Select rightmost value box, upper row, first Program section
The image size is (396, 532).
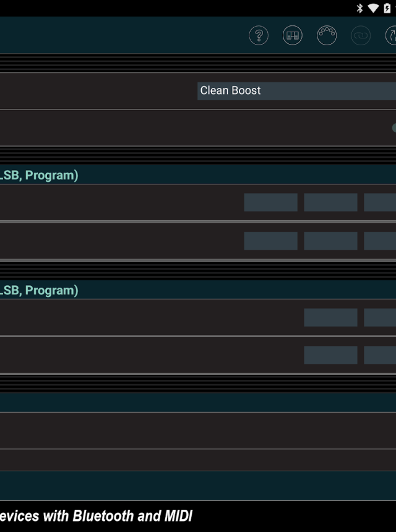point(380,202)
